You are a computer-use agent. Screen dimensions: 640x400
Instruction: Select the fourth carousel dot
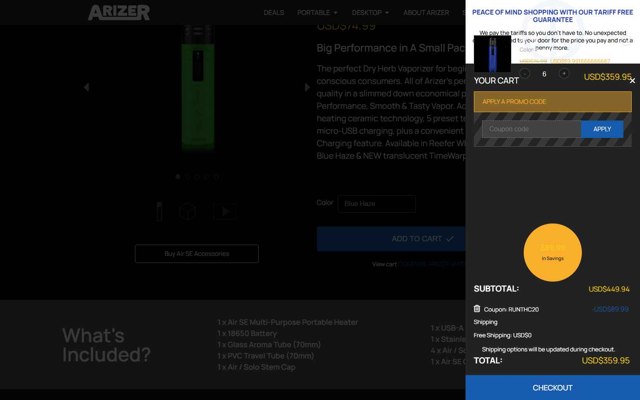[207, 177]
